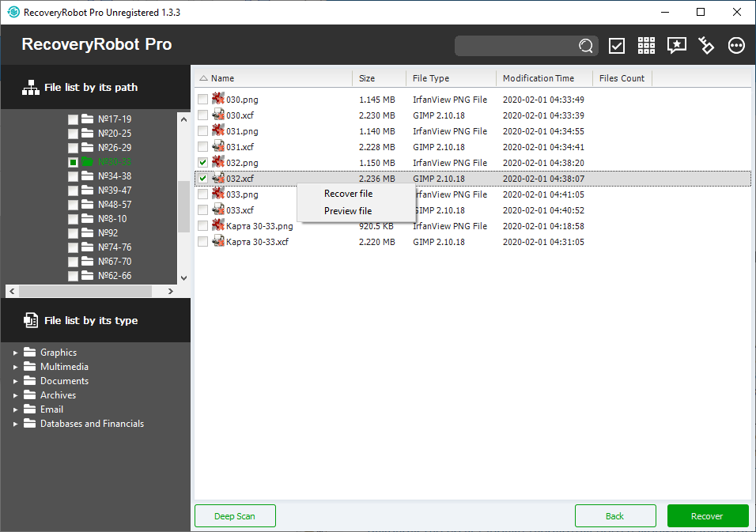
Task: Select the №48-57 folder
Action: coord(114,204)
